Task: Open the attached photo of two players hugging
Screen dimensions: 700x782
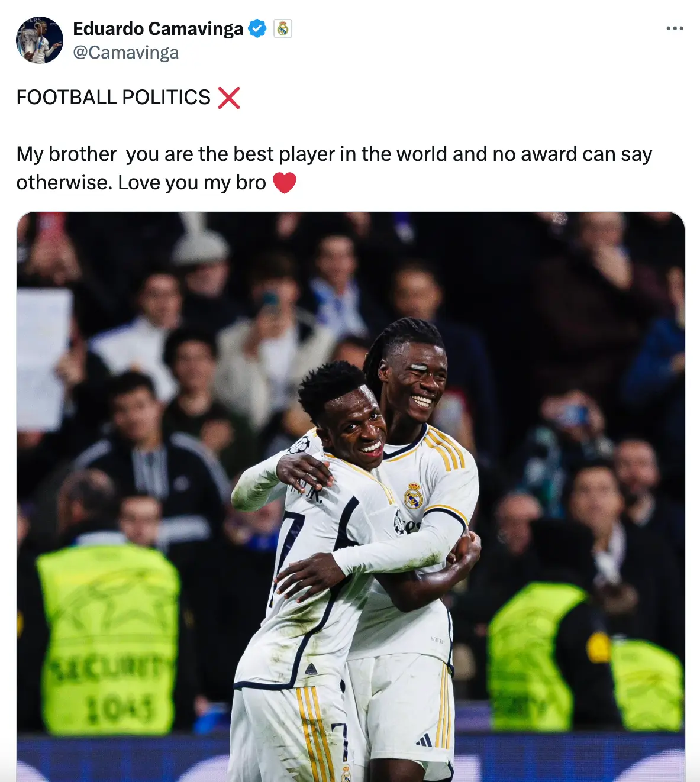Action: [350, 497]
